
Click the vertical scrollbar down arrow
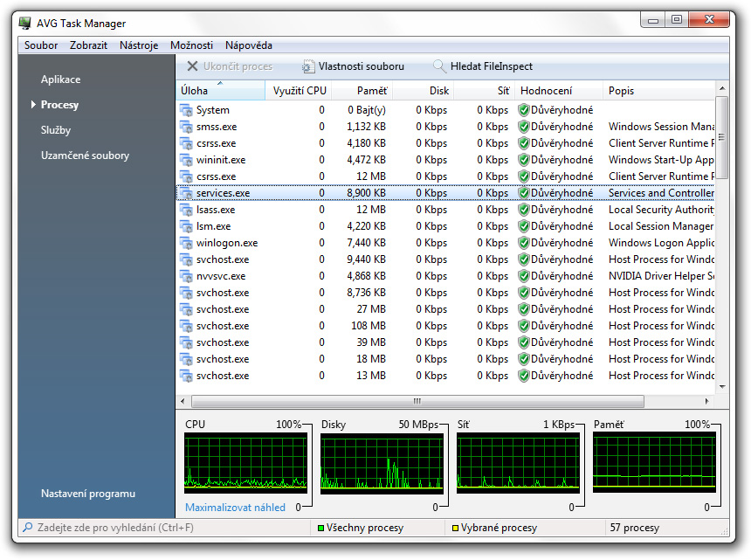pos(722,387)
